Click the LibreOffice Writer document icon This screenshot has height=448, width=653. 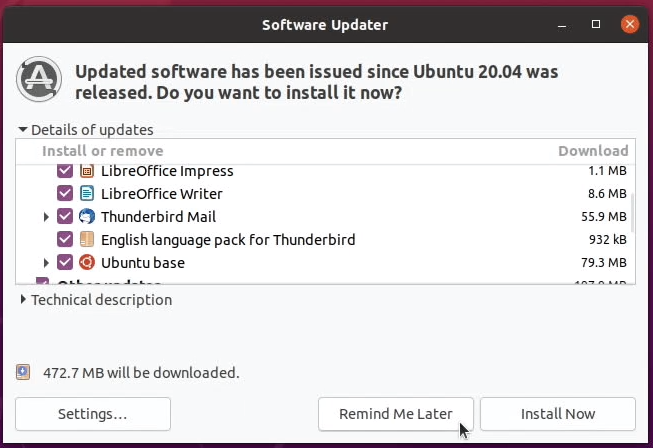(87, 194)
